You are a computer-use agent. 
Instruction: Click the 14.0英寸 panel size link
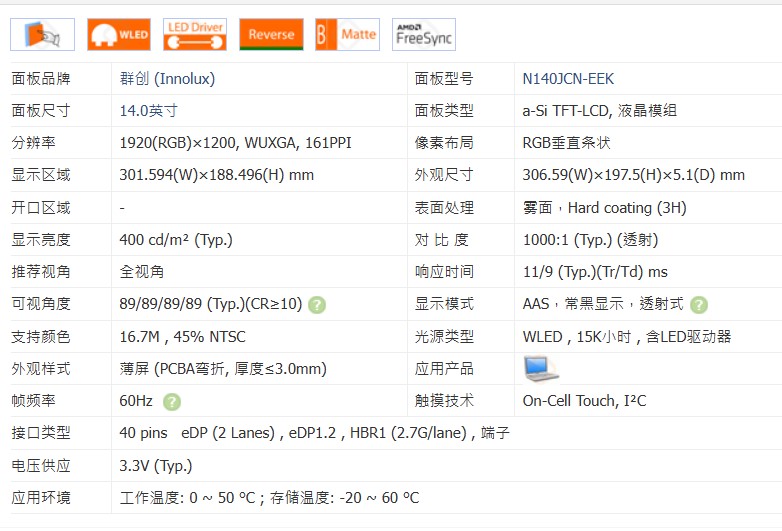pyautogui.click(x=148, y=111)
